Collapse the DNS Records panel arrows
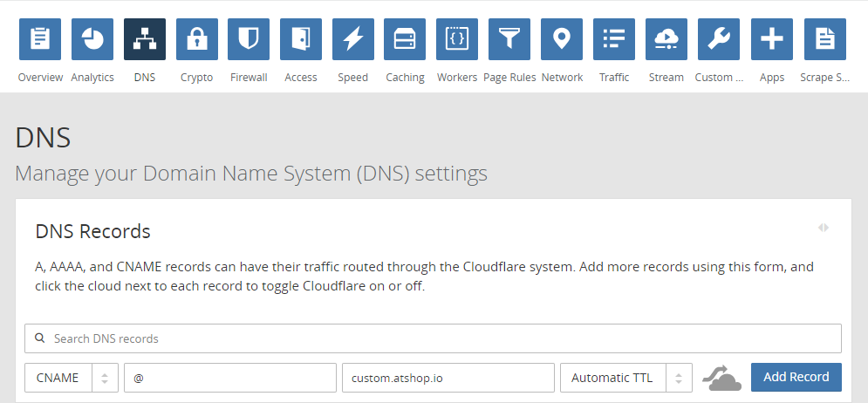Image resolution: width=868 pixels, height=403 pixels. [x=824, y=228]
